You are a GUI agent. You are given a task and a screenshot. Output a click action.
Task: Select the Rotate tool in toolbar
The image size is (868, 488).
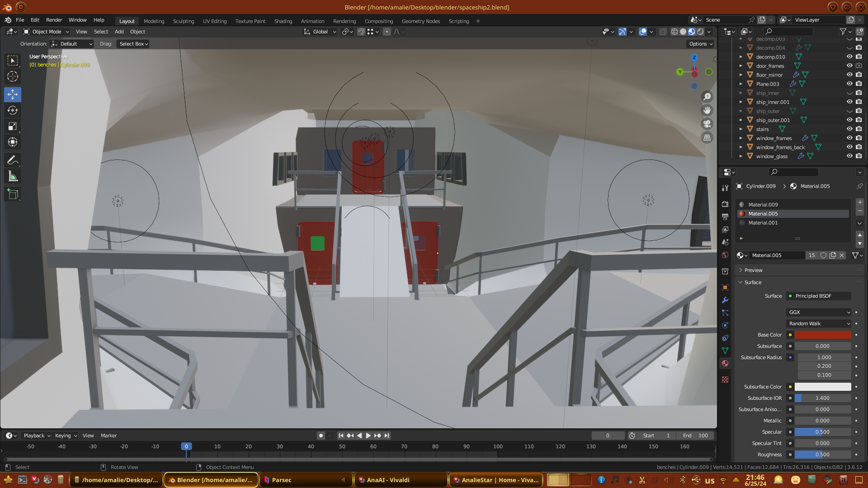13,111
